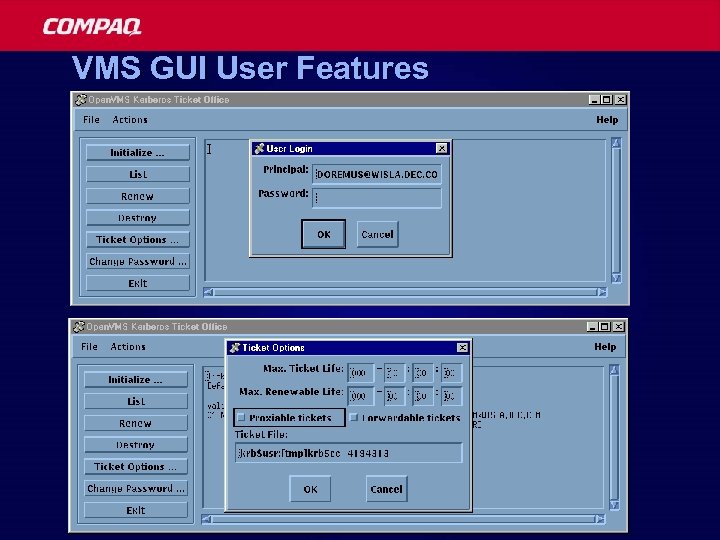This screenshot has height=540, width=720.
Task: Click Initialize button in upper Ticket Office window
Action: point(137,152)
